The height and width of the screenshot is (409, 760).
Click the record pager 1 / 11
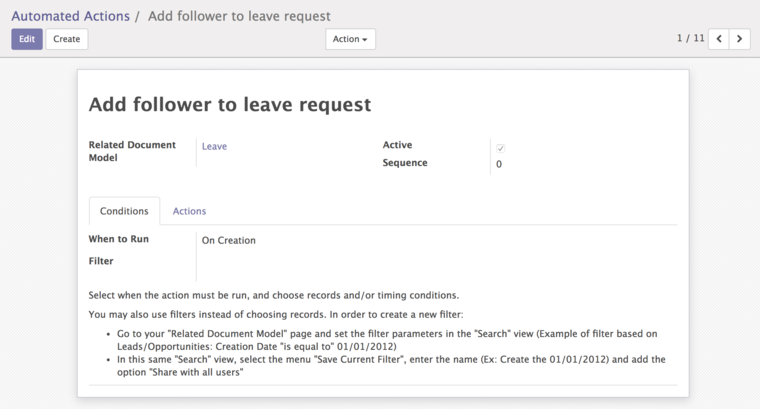pyautogui.click(x=691, y=38)
